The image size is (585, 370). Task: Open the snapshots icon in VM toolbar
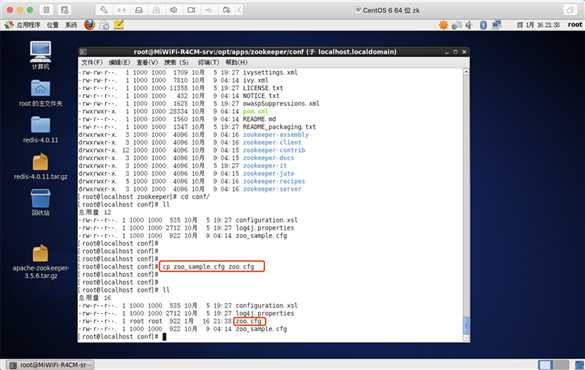[64, 10]
